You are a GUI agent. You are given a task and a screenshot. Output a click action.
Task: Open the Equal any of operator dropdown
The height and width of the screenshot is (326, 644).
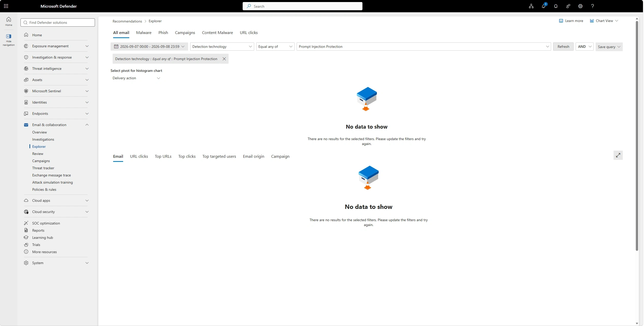[x=275, y=47]
